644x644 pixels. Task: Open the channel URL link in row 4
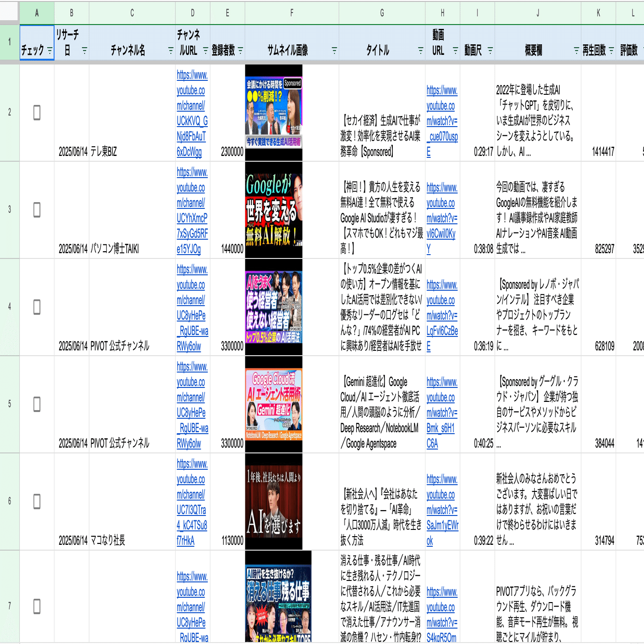(x=192, y=308)
